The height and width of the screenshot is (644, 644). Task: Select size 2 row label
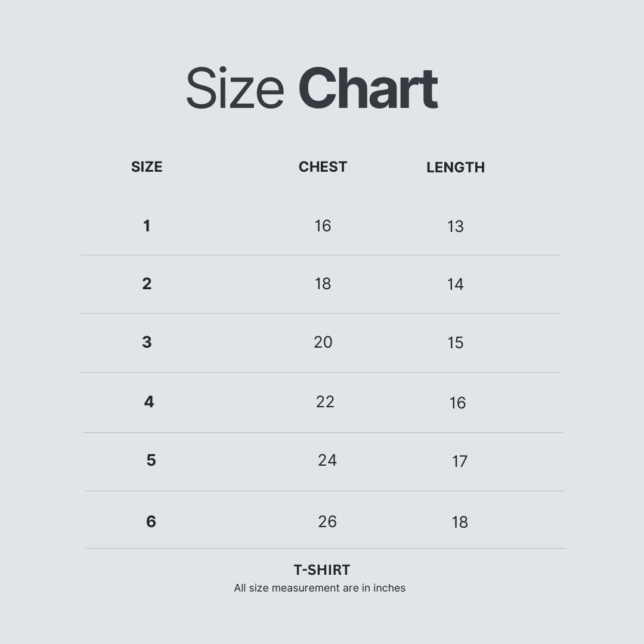(147, 284)
